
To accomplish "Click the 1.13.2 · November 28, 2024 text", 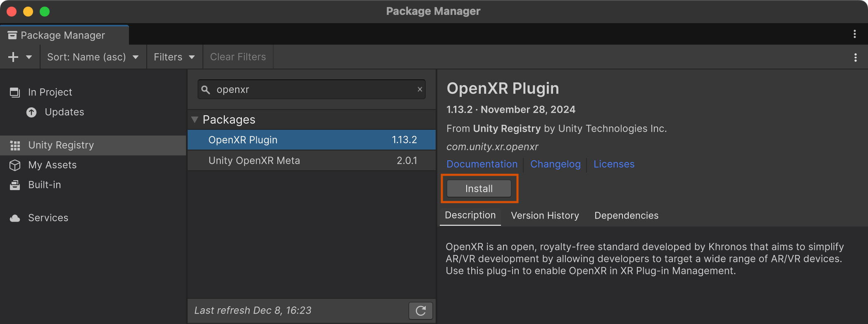I will (x=511, y=110).
